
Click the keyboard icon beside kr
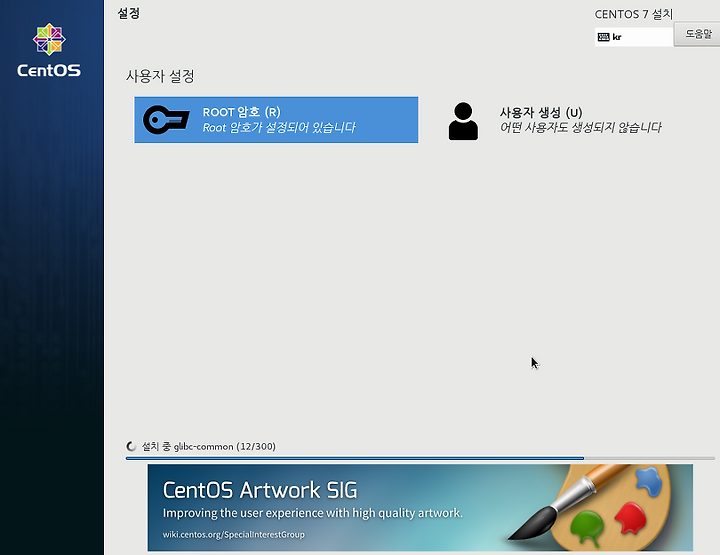(604, 37)
